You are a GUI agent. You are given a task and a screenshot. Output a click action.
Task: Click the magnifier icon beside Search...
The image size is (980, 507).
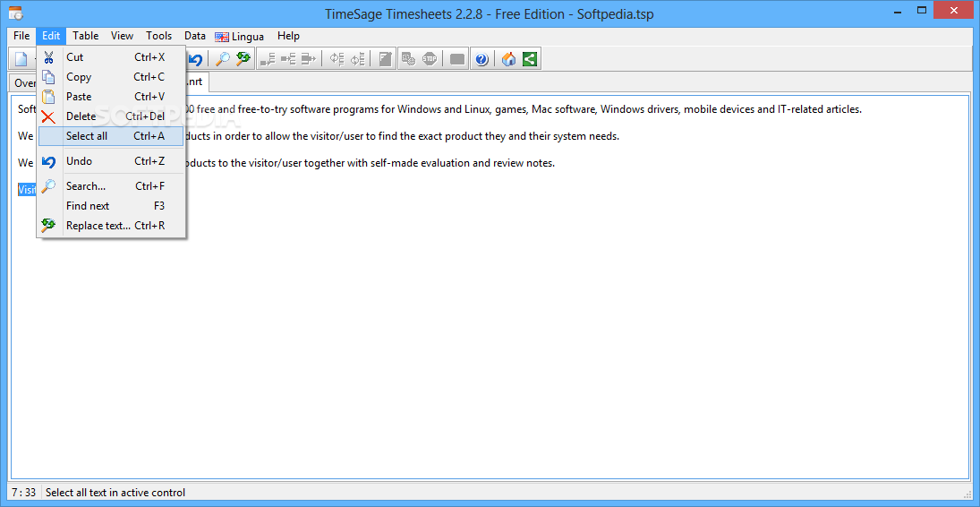48,186
